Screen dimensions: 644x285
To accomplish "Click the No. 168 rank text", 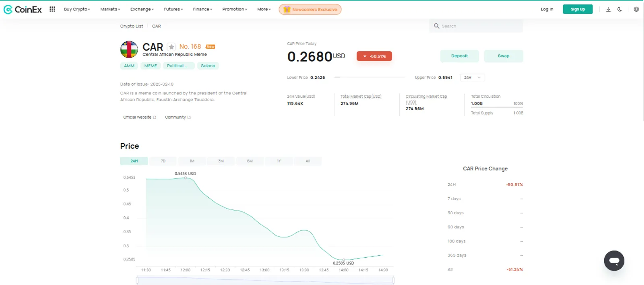I will coord(190,47).
